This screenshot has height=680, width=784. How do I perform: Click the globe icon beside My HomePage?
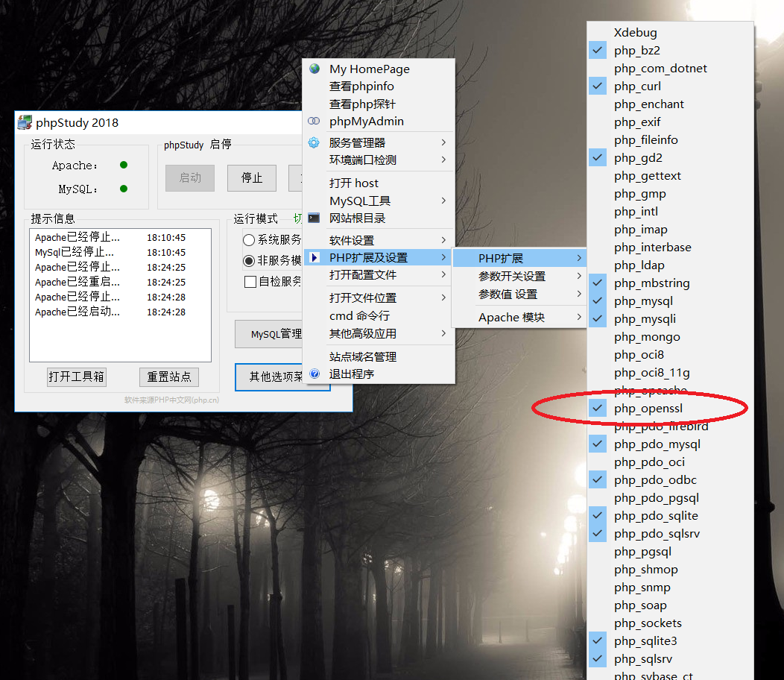[314, 69]
